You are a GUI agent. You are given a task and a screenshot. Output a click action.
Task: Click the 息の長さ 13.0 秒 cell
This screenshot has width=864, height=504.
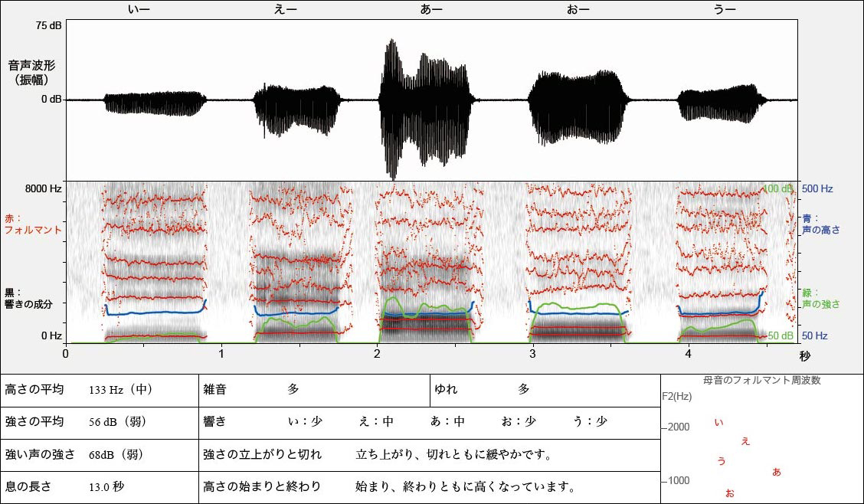[x=100, y=486]
